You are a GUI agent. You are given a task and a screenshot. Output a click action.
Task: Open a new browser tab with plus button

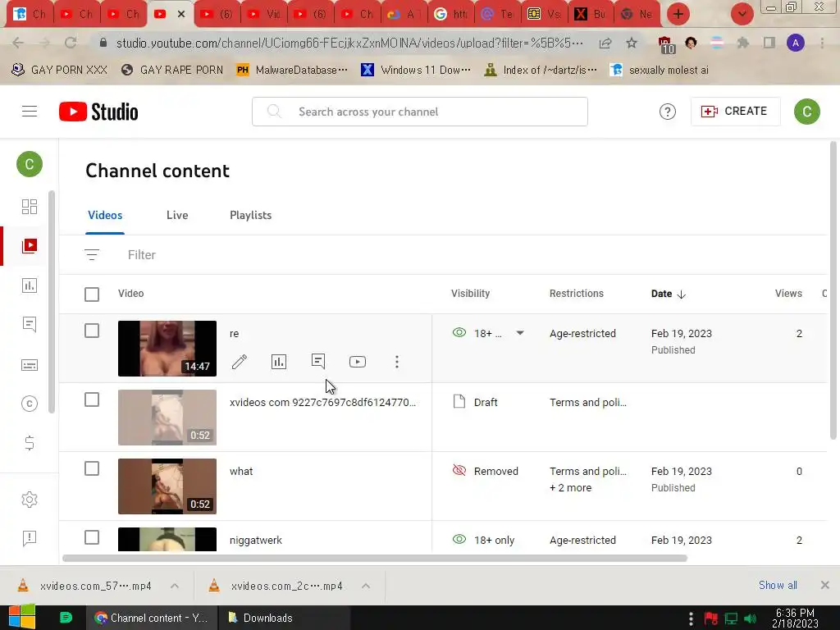click(678, 14)
